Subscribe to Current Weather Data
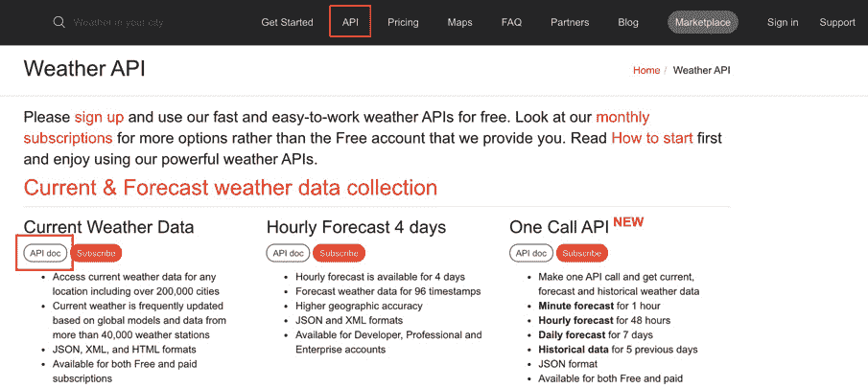Viewport: 868px width, 388px height. (x=96, y=253)
